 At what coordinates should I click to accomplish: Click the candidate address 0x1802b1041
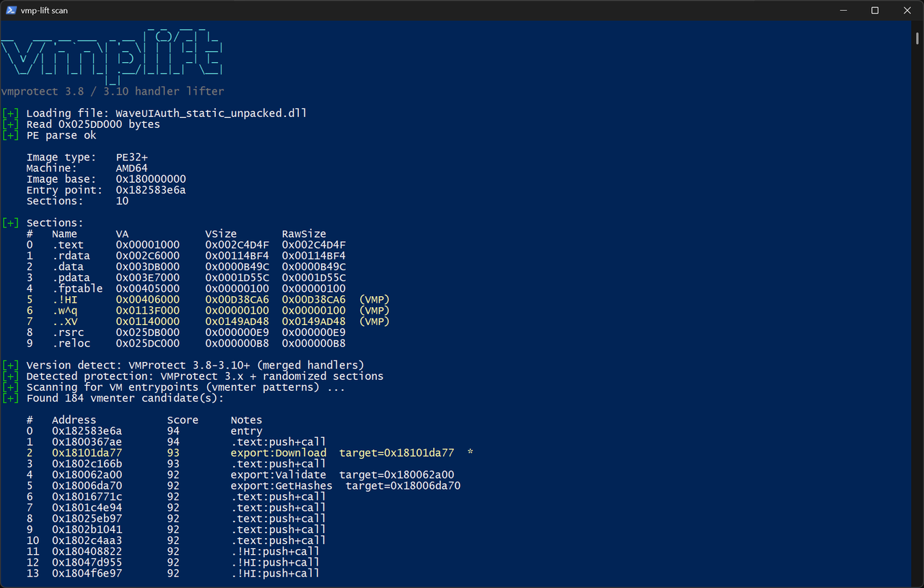(87, 529)
